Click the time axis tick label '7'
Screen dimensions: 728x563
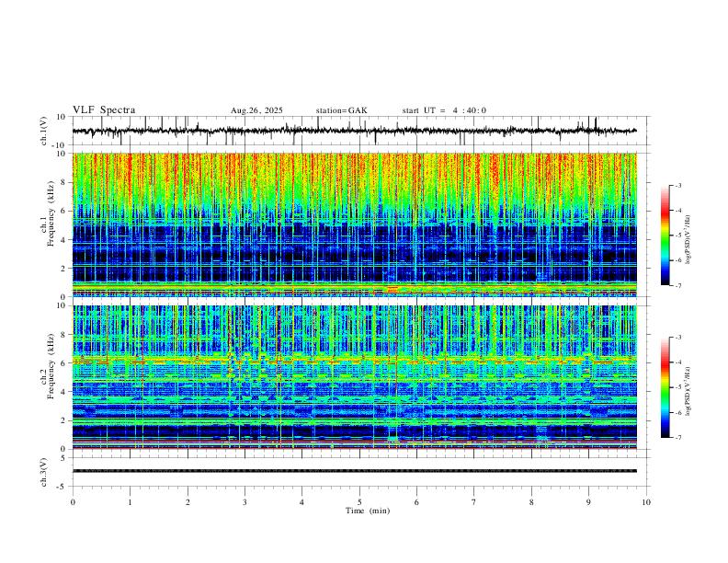(474, 502)
